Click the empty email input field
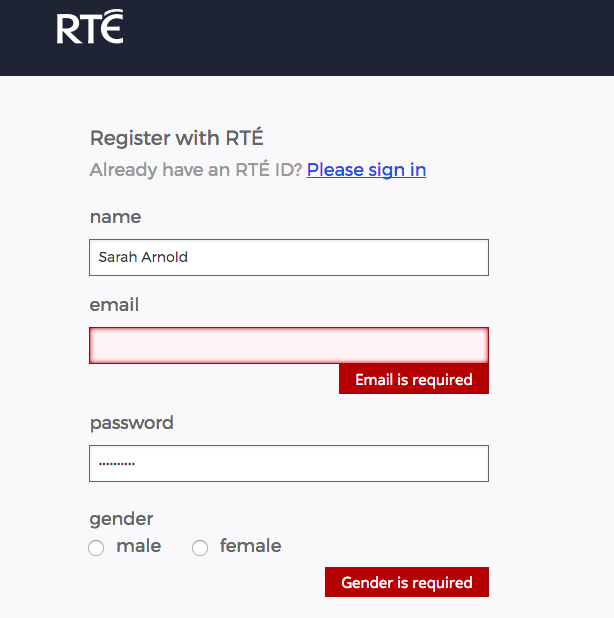 (289, 345)
